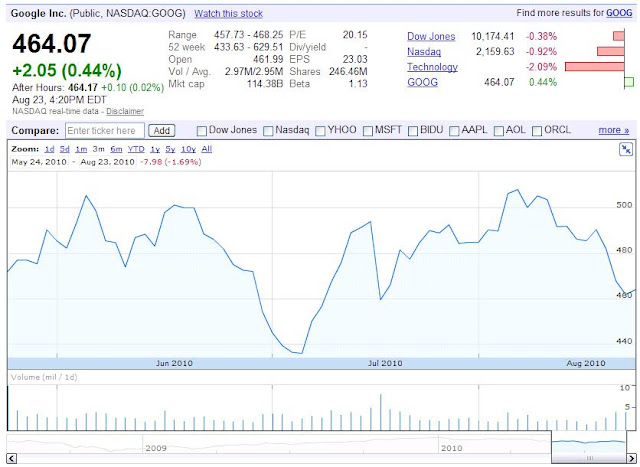
Task: Click the chart expand/collapse icon
Action: pyautogui.click(x=625, y=149)
